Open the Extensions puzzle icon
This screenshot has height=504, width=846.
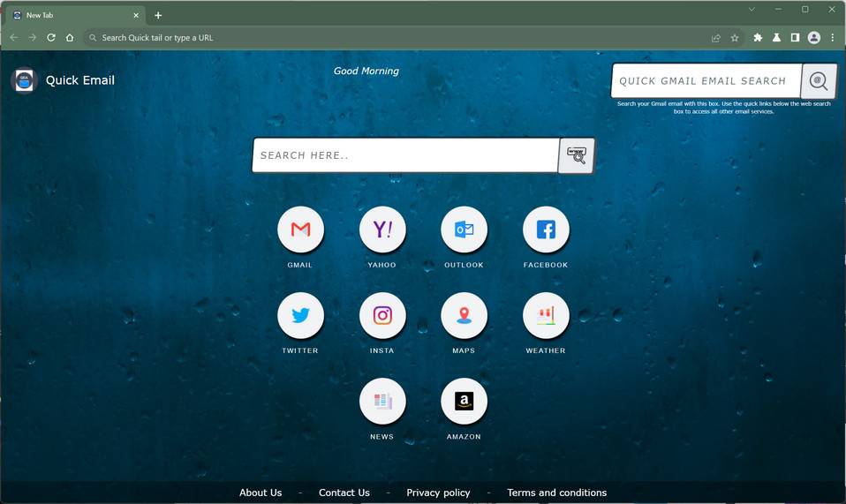pos(758,38)
